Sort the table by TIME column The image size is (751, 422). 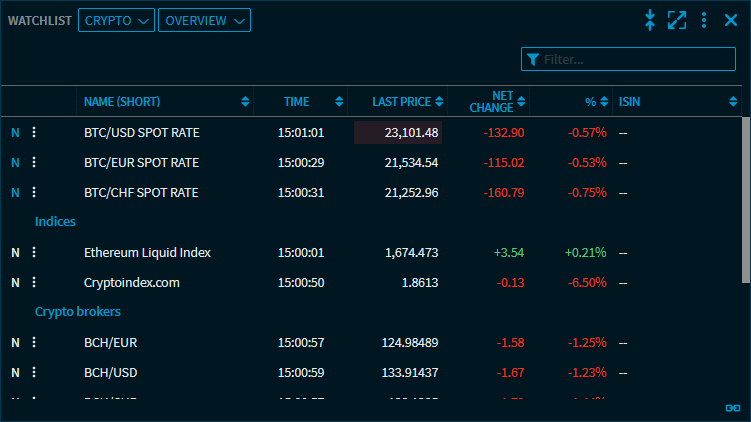(x=296, y=101)
